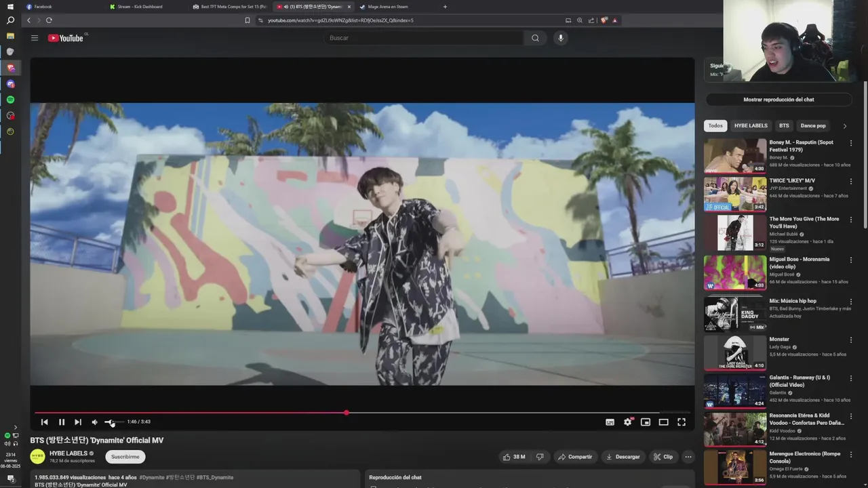Dislike the video
Screen dimensions: 868x488
click(x=540, y=457)
